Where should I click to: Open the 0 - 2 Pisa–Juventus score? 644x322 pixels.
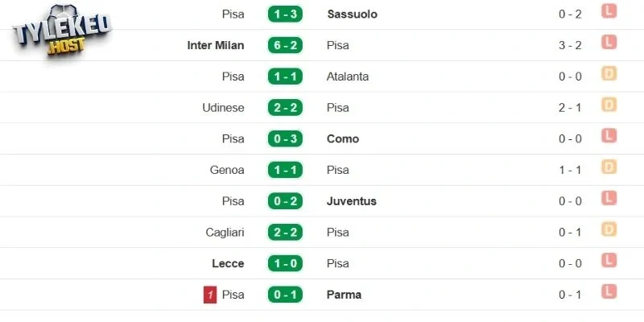[285, 201]
